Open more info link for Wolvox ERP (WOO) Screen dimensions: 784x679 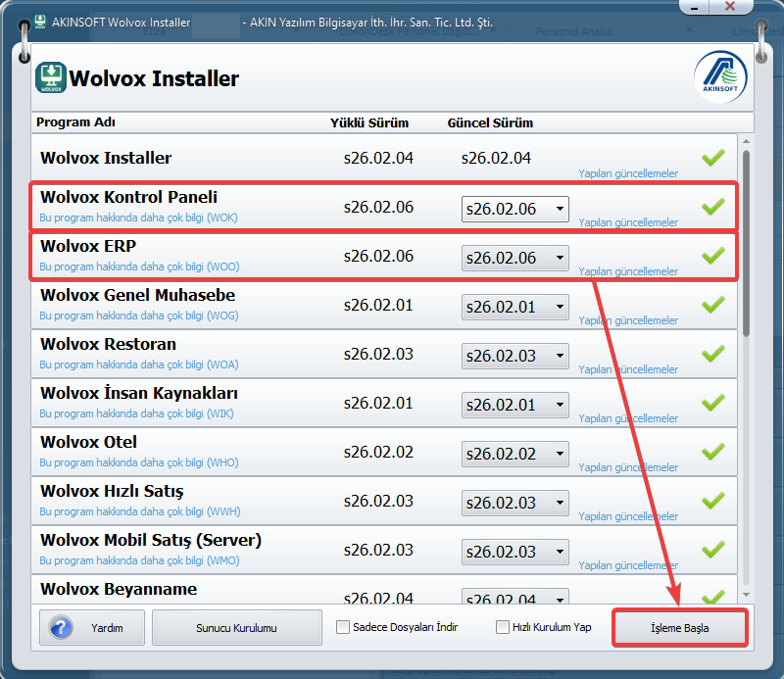click(x=139, y=267)
